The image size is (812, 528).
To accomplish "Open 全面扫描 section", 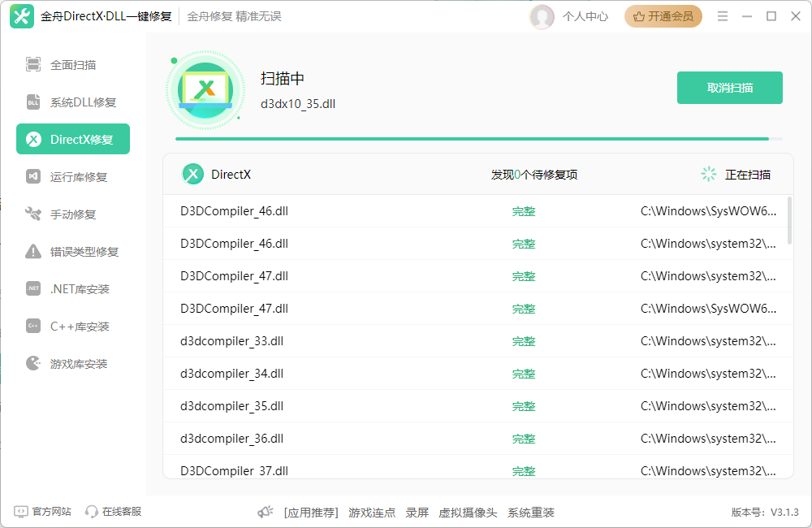I will 73,65.
